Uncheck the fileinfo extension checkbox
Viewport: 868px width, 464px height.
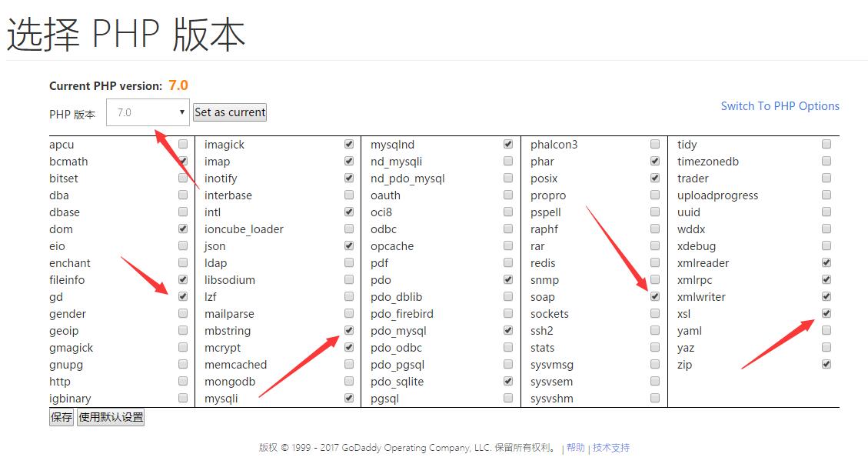click(x=183, y=279)
